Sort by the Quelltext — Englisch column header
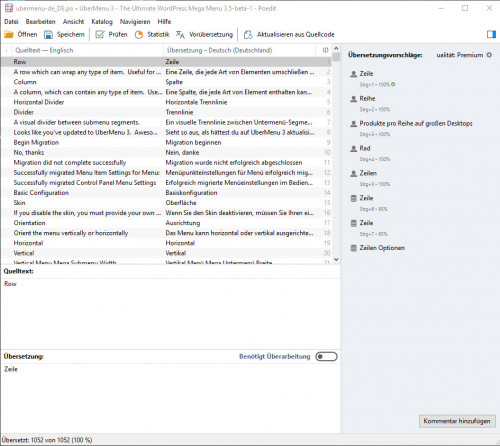Viewport: 500px width, 446px height. pyautogui.click(x=44, y=50)
